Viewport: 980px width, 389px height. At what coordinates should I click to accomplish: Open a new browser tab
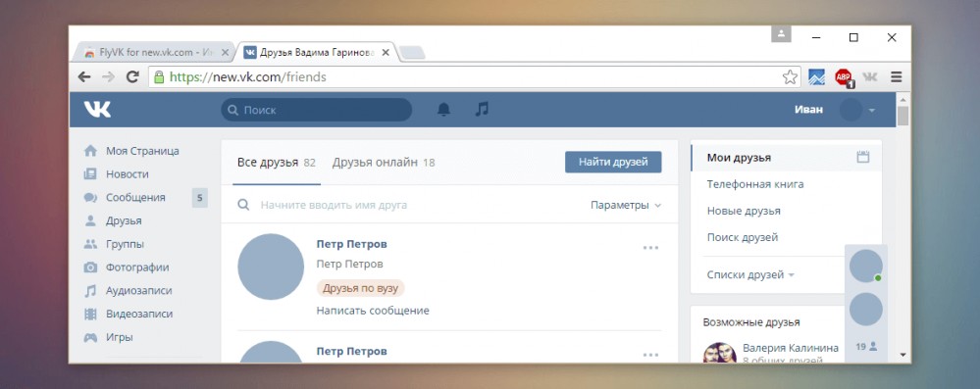(412, 53)
